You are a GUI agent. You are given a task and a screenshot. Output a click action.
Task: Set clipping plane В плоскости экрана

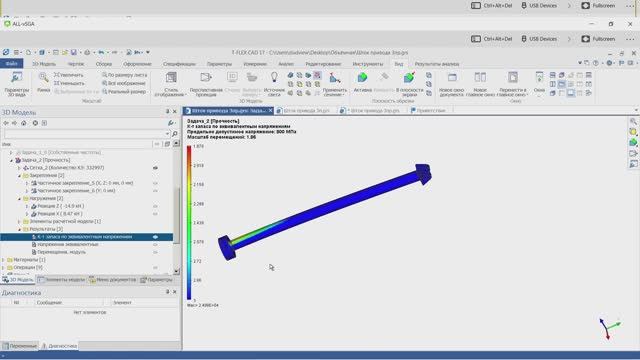point(409,84)
